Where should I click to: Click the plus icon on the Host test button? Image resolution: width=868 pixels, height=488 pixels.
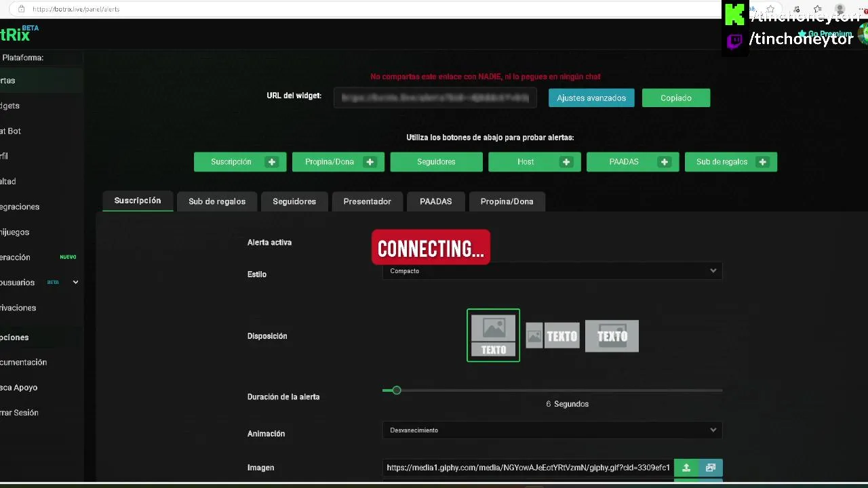pyautogui.click(x=566, y=162)
